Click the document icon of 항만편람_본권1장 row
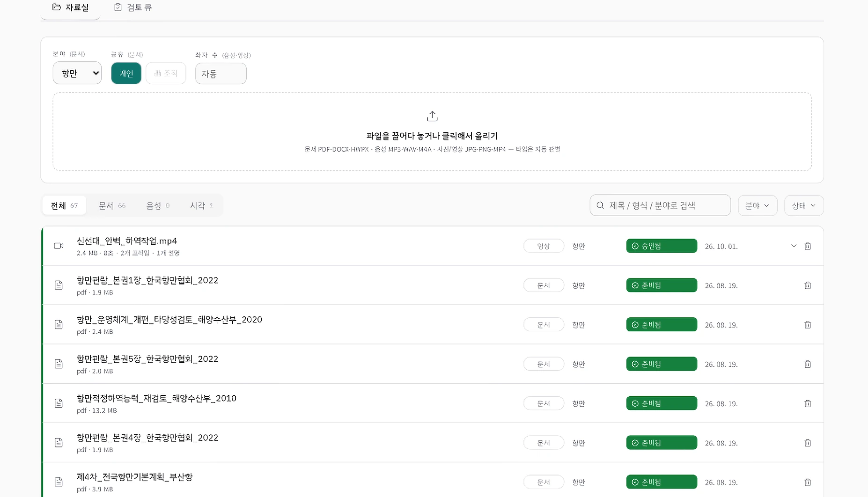Screen dimensions: 868x497 click(x=59, y=285)
